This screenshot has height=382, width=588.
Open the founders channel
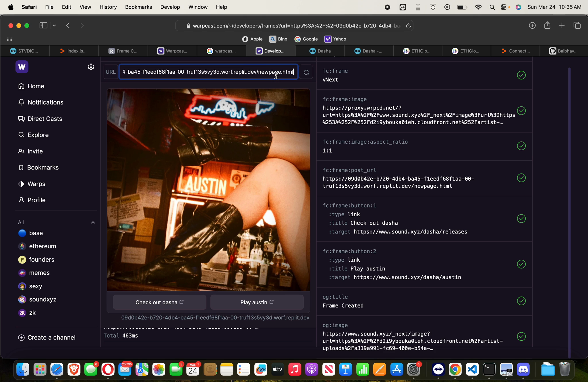36,260
